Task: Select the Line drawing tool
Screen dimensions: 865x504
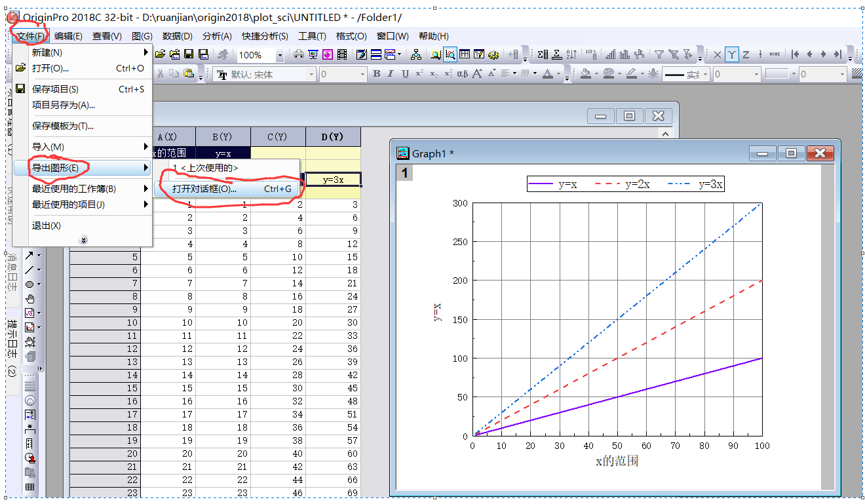Action: [x=29, y=269]
